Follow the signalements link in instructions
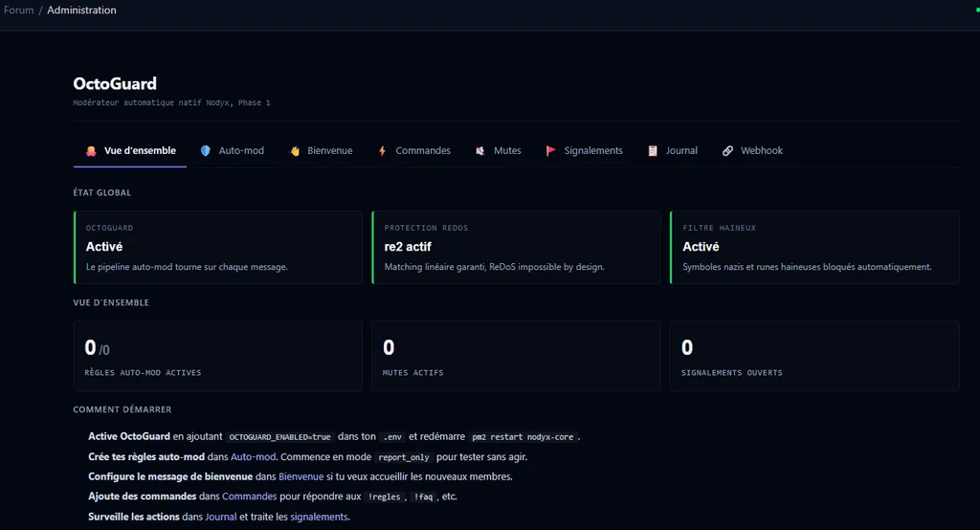 (x=319, y=517)
